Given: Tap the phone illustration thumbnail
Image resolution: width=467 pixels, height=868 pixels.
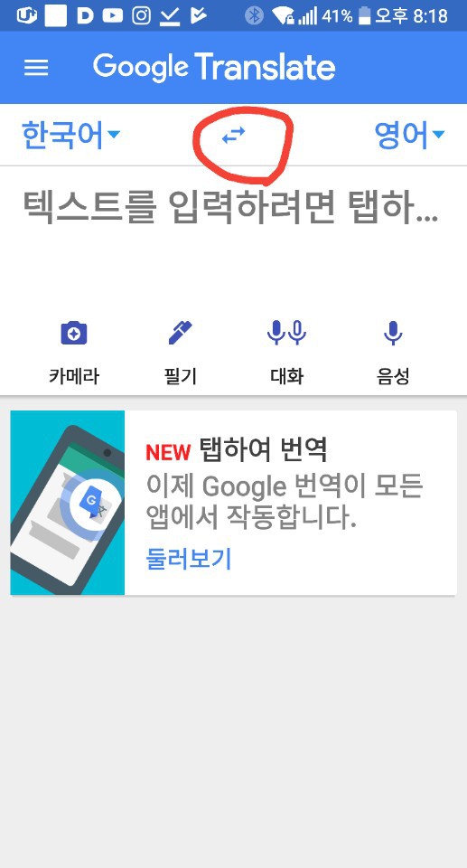Looking at the screenshot, I should [x=68, y=503].
